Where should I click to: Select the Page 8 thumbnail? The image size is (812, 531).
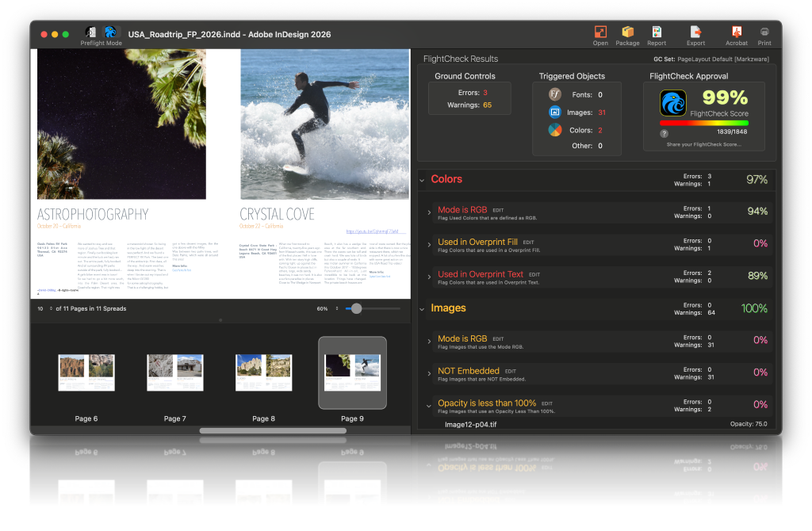pos(263,372)
